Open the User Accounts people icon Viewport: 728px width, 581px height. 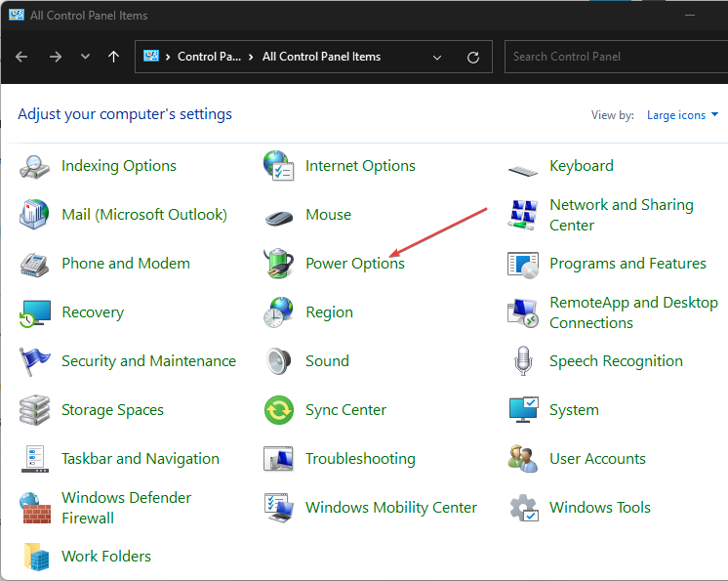click(x=523, y=459)
